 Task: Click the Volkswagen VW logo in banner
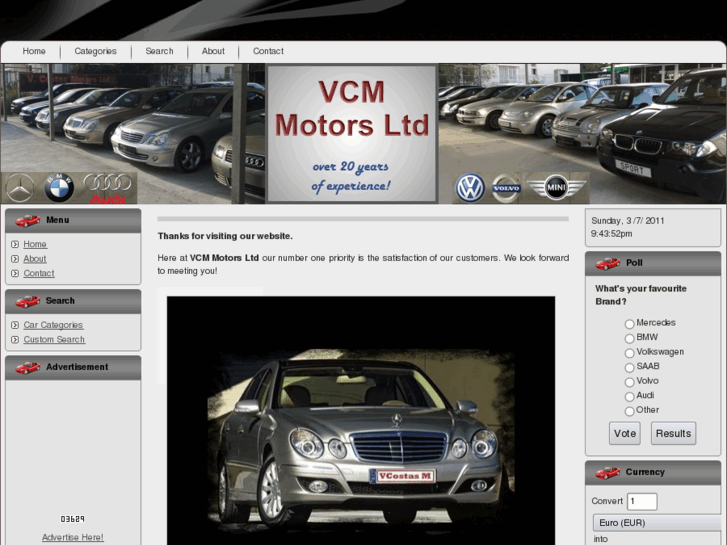point(470,188)
